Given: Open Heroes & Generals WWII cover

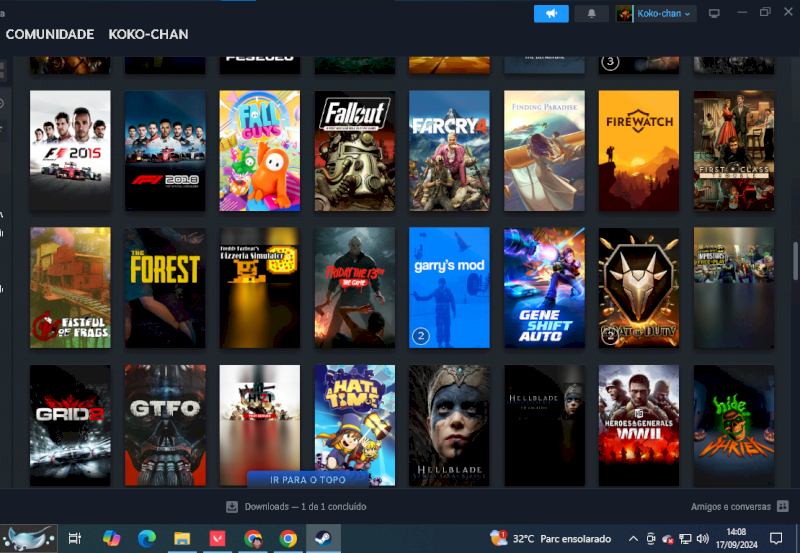Looking at the screenshot, I should (639, 425).
